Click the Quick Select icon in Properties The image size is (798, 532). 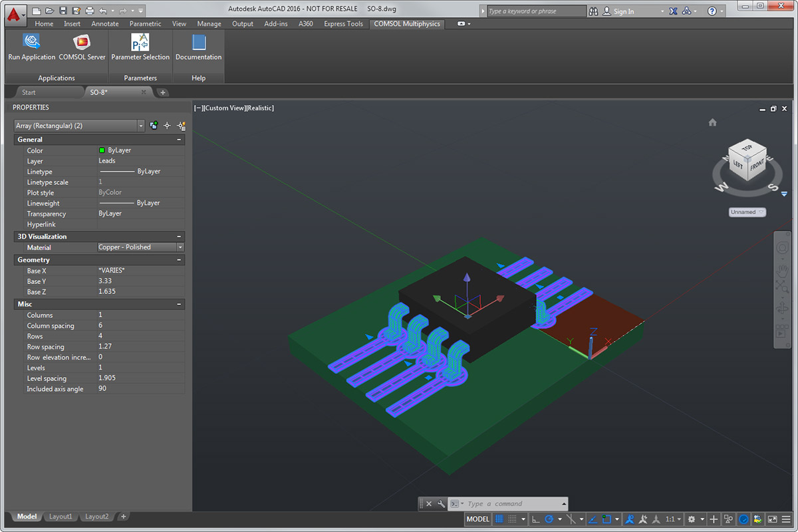[181, 125]
